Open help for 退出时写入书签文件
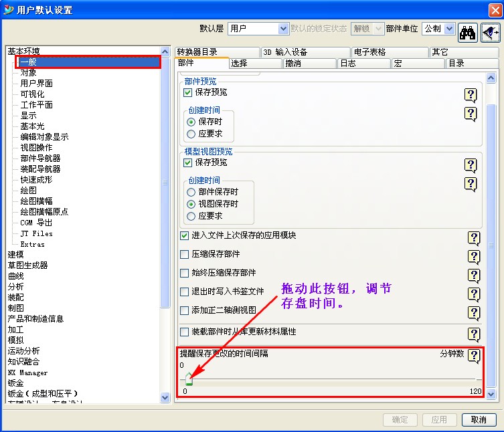This screenshot has height=432, width=504. point(474,294)
